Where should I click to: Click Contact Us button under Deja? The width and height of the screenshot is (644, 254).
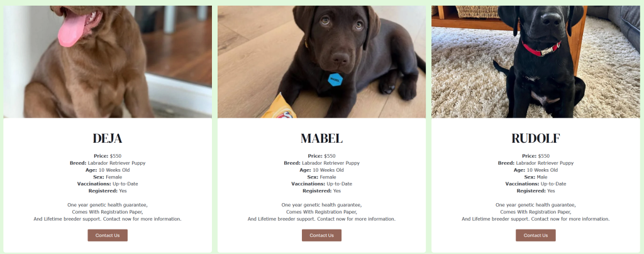[x=108, y=235]
